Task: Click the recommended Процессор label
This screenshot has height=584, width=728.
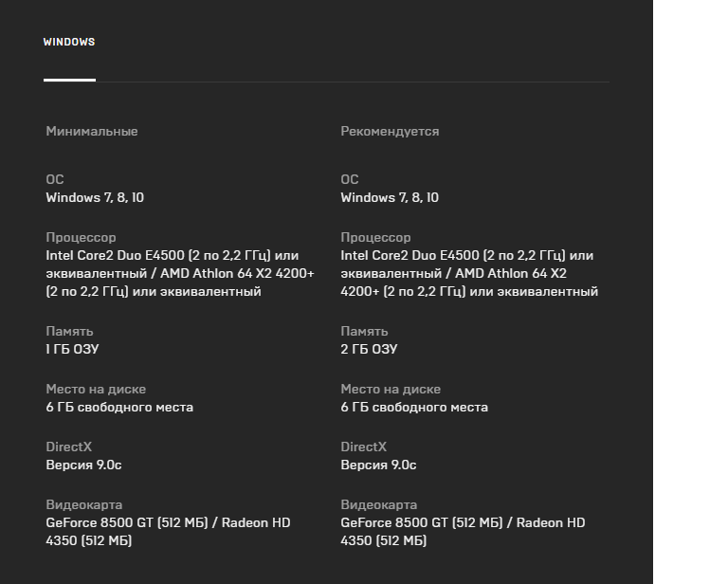Action: (375, 237)
